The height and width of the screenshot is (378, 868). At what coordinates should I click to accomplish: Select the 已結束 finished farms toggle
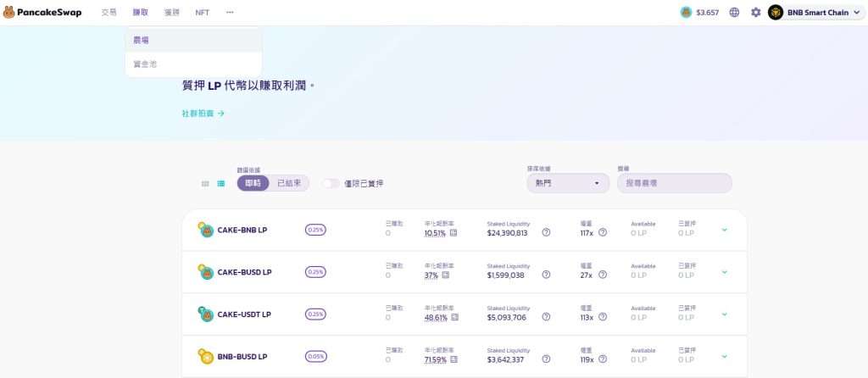(x=289, y=183)
